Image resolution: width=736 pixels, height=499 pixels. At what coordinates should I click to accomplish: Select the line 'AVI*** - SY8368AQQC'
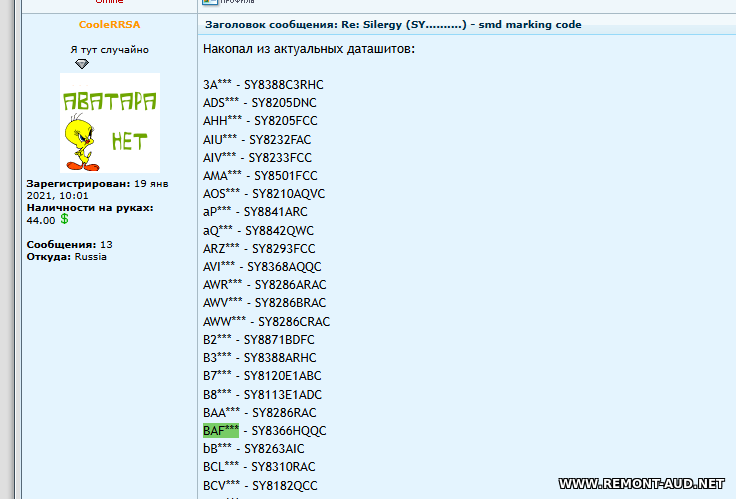(262, 267)
